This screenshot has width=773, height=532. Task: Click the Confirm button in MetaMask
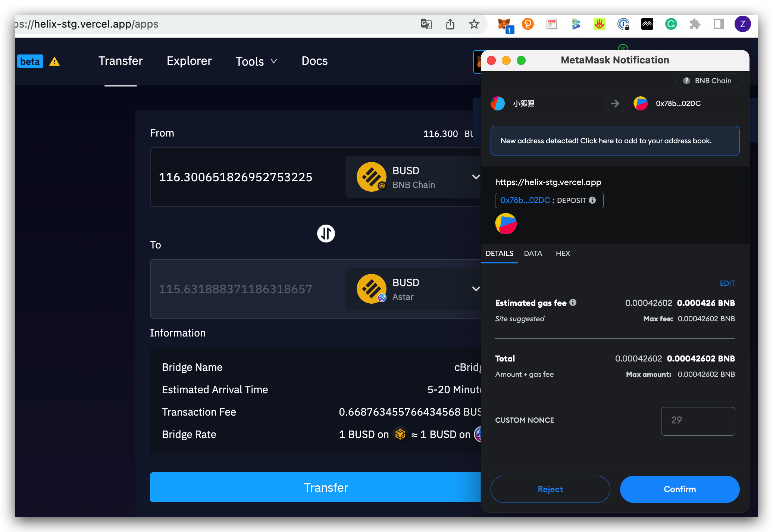(x=679, y=489)
